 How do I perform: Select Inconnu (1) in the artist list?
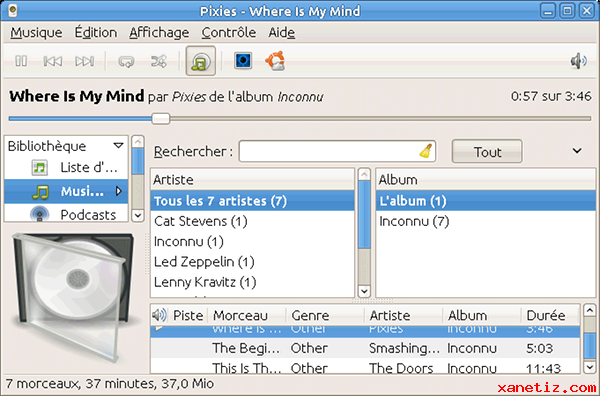click(252, 241)
